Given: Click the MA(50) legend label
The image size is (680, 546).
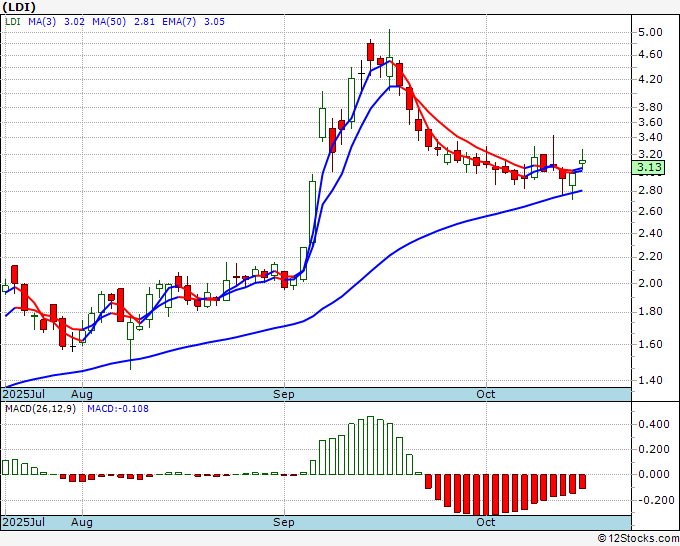Looking at the screenshot, I should tap(109, 21).
